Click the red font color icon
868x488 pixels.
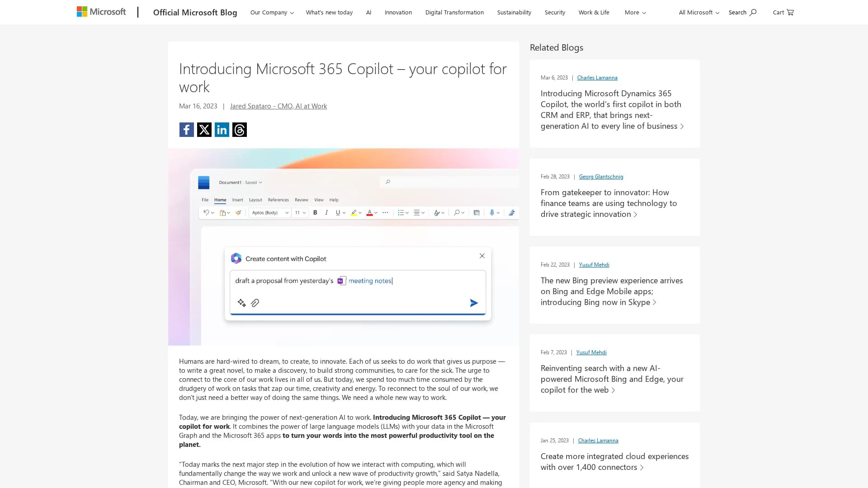pyautogui.click(x=369, y=212)
